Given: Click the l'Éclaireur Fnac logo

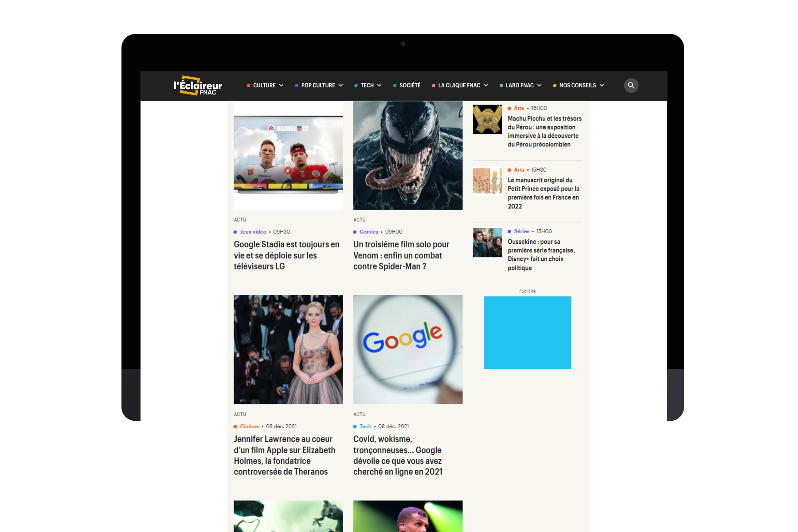Looking at the screenshot, I should pos(198,86).
